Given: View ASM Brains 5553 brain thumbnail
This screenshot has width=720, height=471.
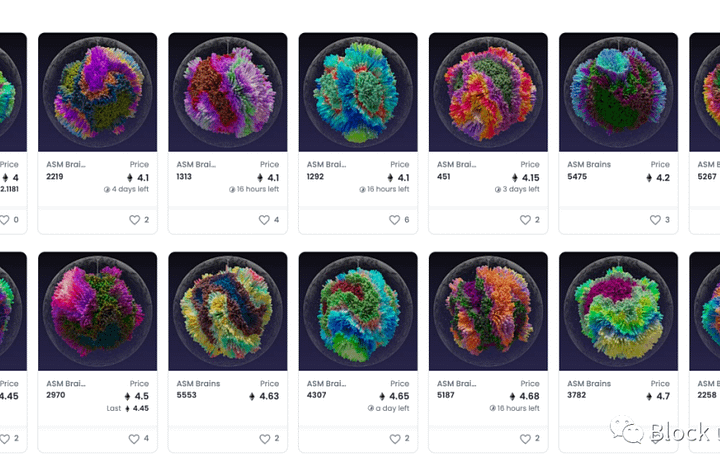Looking at the screenshot, I should [228, 311].
